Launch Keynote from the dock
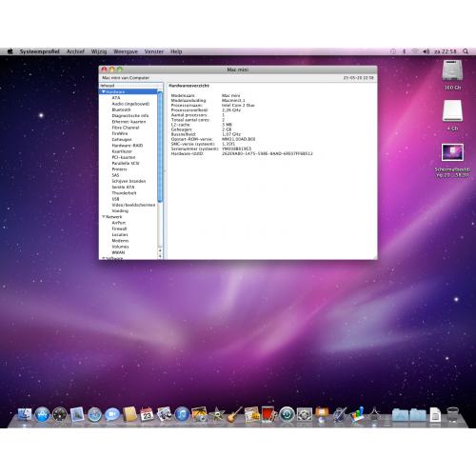Image resolution: width=476 pixels, height=476 pixels. [322, 414]
